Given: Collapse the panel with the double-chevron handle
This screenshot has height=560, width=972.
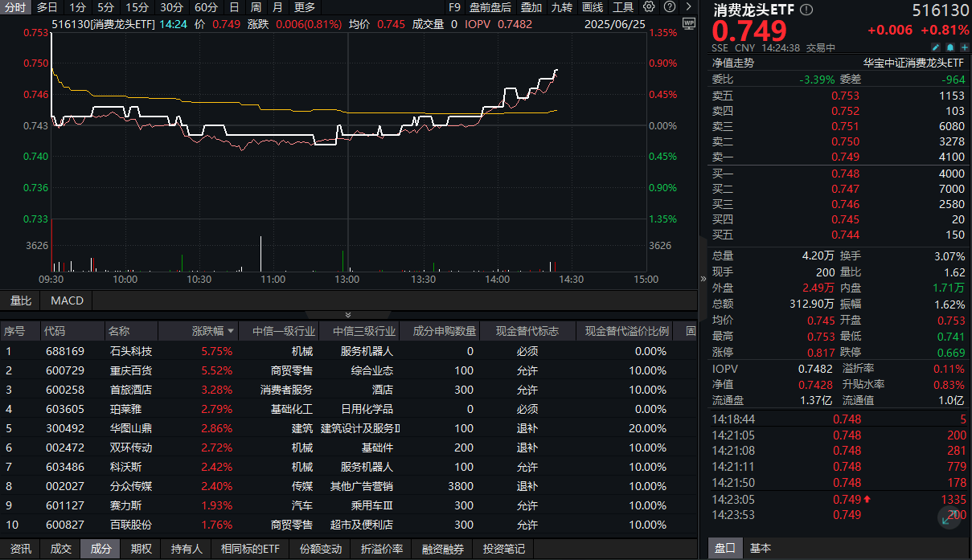Looking at the screenshot, I should (x=348, y=315).
